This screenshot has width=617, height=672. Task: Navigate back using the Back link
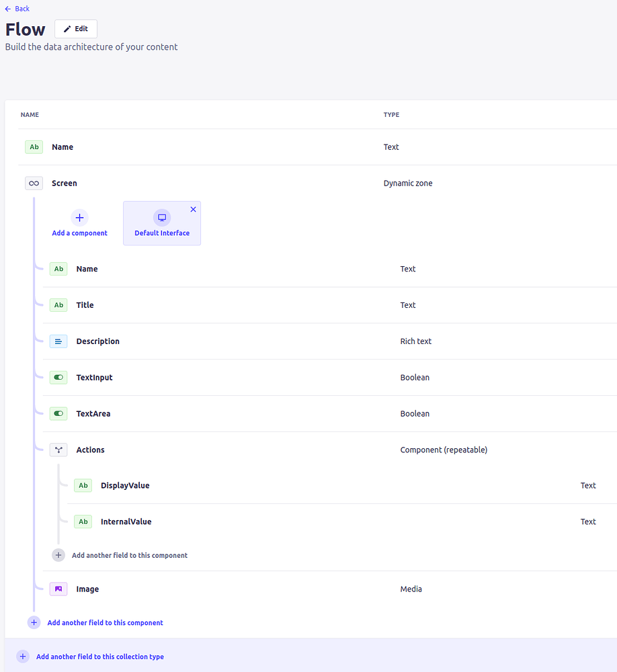[x=17, y=8]
